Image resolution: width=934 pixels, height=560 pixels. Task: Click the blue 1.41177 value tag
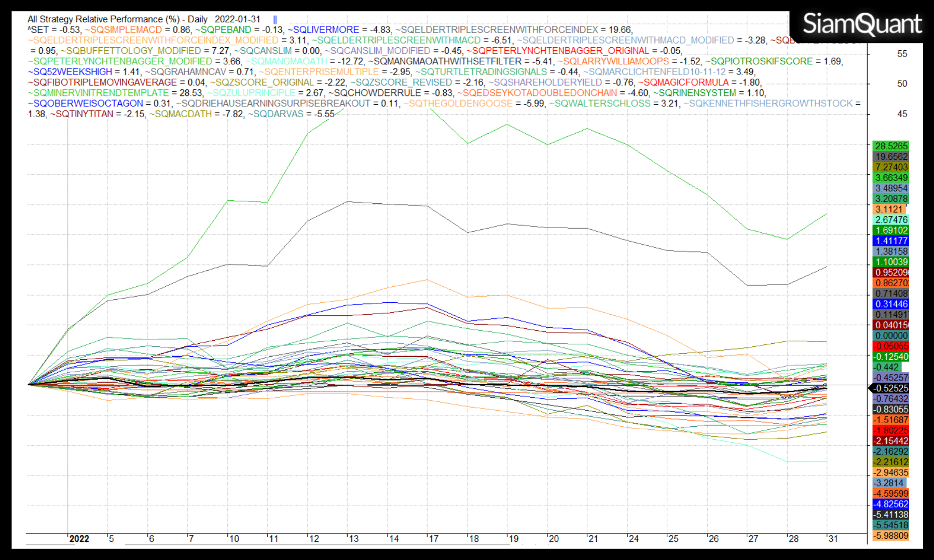click(x=891, y=241)
